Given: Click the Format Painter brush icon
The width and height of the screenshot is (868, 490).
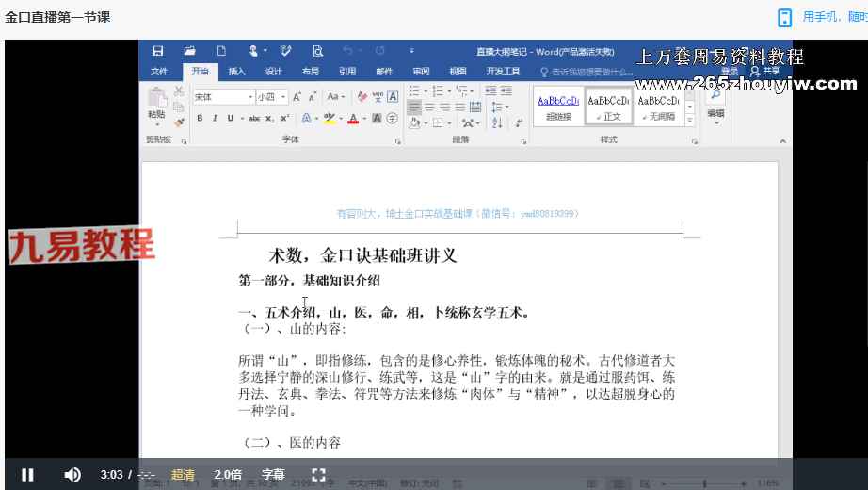Looking at the screenshot, I should pos(179,122).
